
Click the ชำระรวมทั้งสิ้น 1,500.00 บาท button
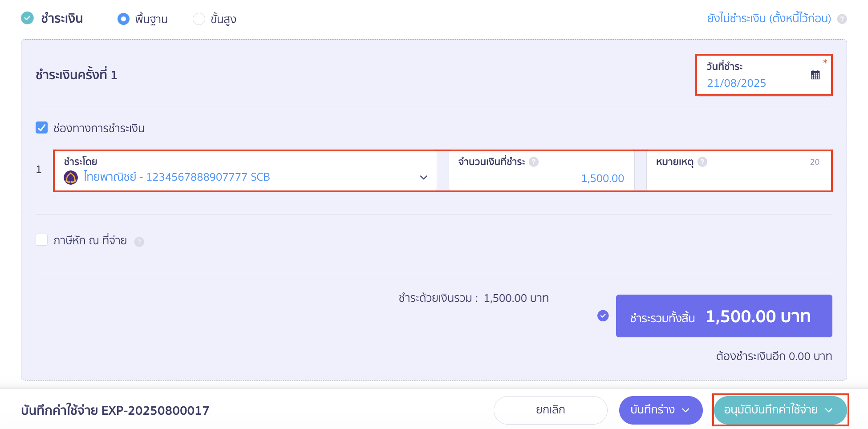click(724, 316)
